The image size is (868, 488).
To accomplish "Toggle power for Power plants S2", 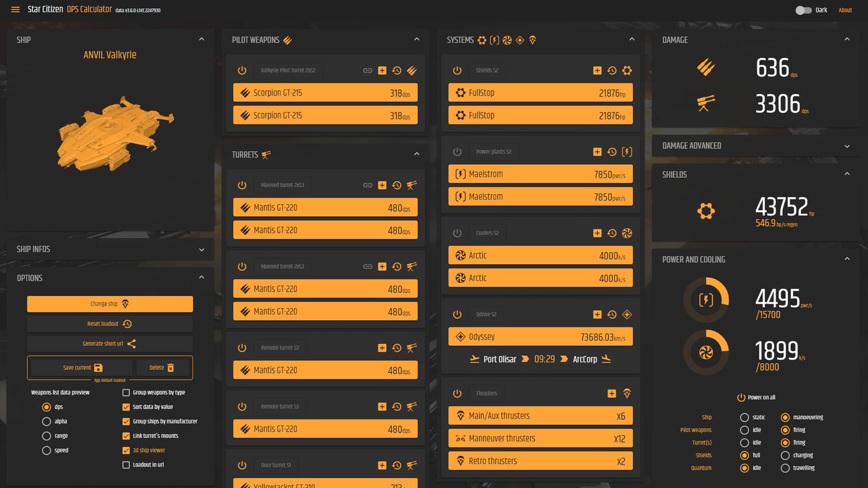I will tap(457, 152).
